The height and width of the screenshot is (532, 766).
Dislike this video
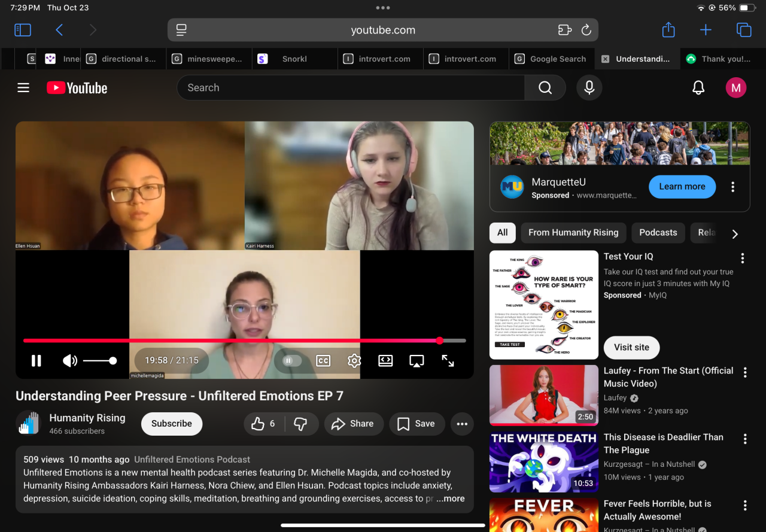(300, 424)
